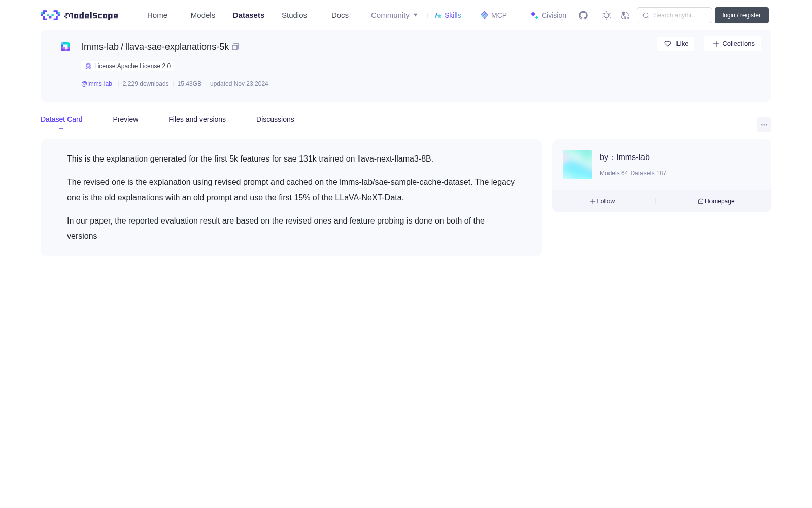
Task: Switch to the Files and versions tab
Action: pos(197,119)
